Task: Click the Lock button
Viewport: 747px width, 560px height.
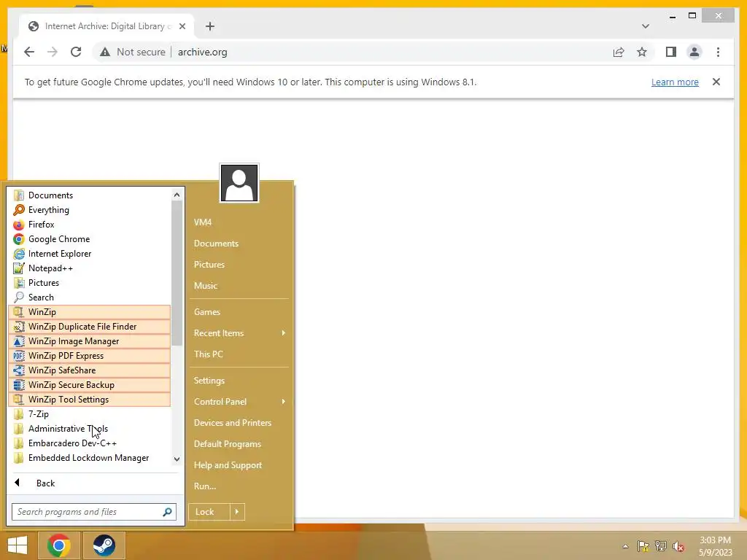Action: click(x=209, y=512)
